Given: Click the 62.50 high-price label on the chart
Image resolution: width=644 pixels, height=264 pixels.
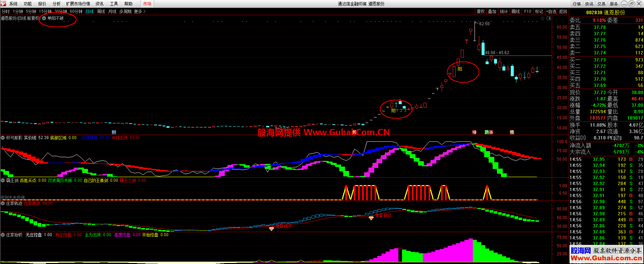Looking at the screenshot, I should pos(484,24).
